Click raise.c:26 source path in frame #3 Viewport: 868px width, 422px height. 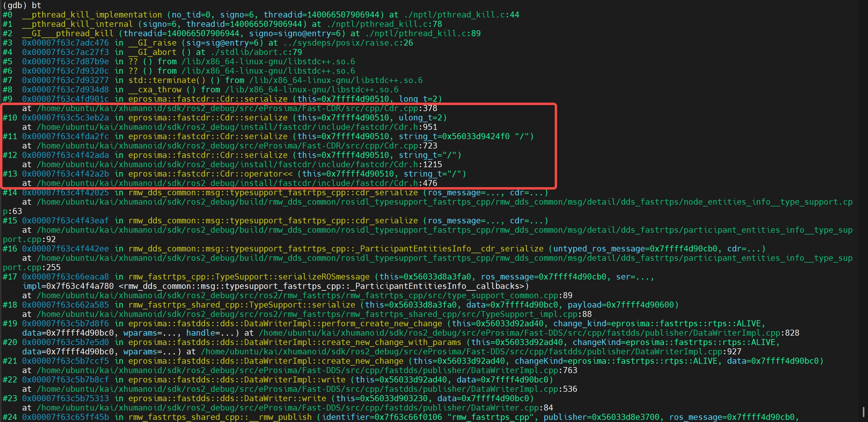(x=348, y=43)
